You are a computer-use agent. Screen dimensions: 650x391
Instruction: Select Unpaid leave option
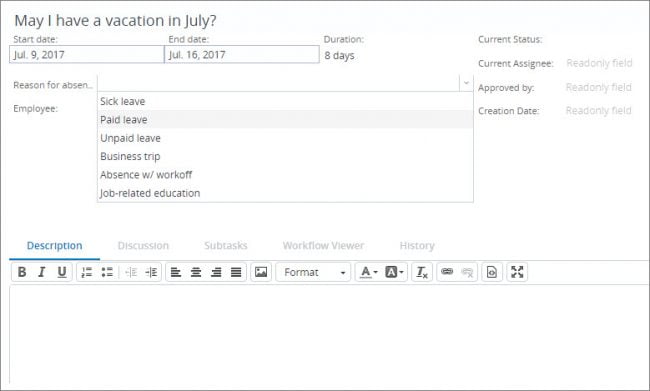pos(285,138)
